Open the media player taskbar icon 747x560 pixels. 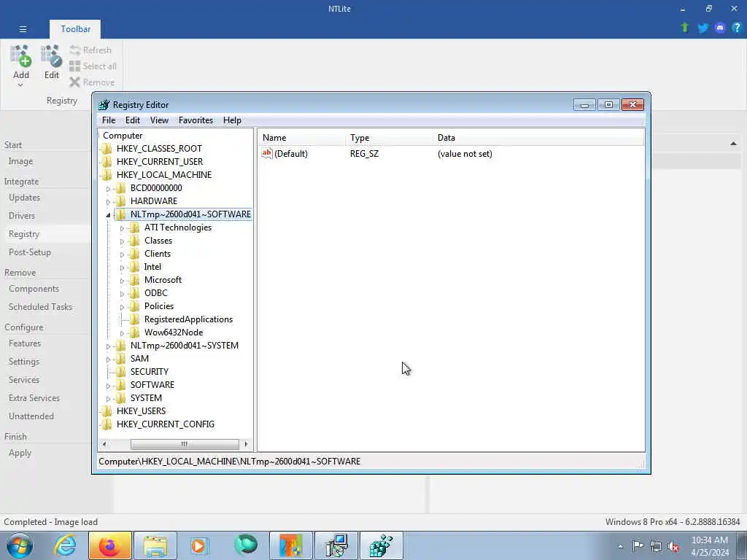pos(199,545)
